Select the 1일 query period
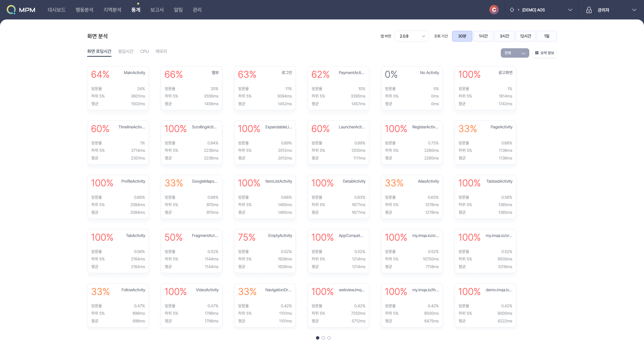This screenshot has height=362, width=644. click(546, 36)
